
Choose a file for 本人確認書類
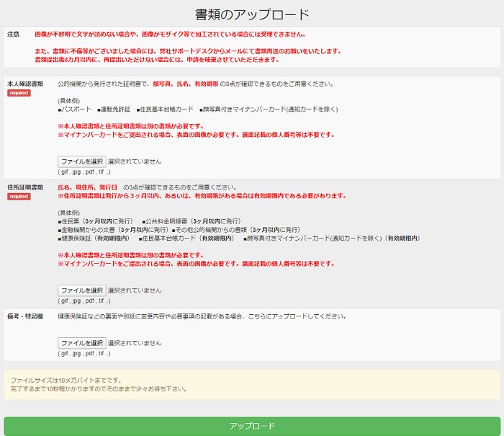81,161
